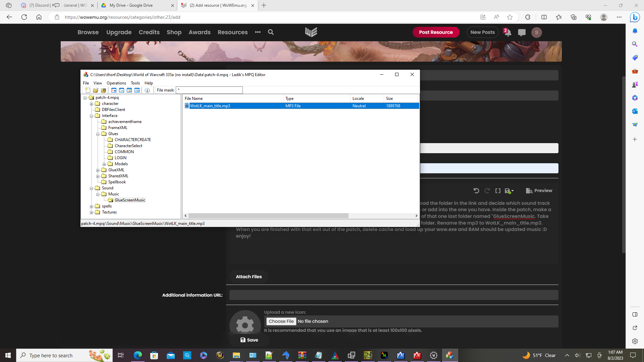
Task: Expand the Textures folder node
Action: (92, 213)
